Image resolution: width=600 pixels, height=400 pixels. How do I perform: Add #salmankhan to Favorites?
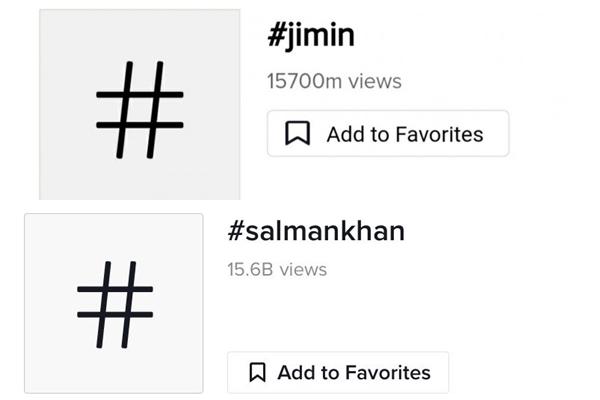point(338,373)
